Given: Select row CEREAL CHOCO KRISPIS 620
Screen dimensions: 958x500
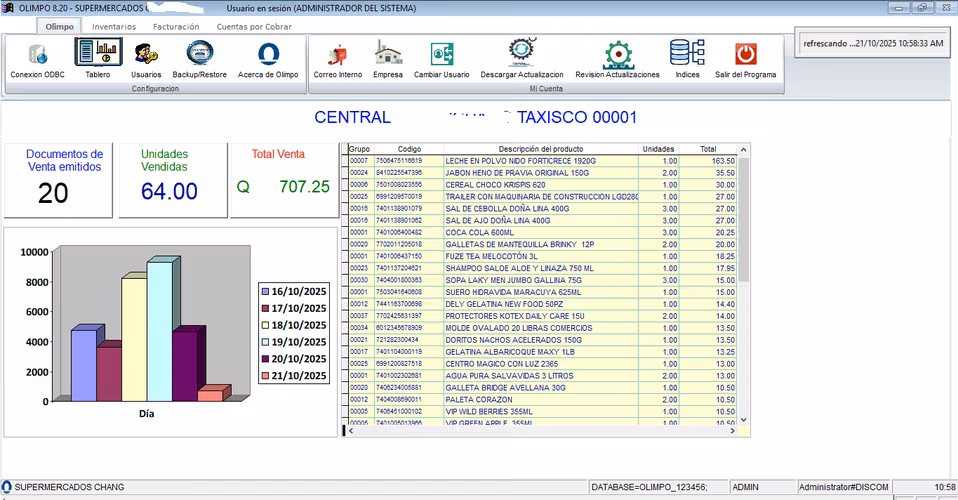Looking at the screenshot, I should pos(541,185).
